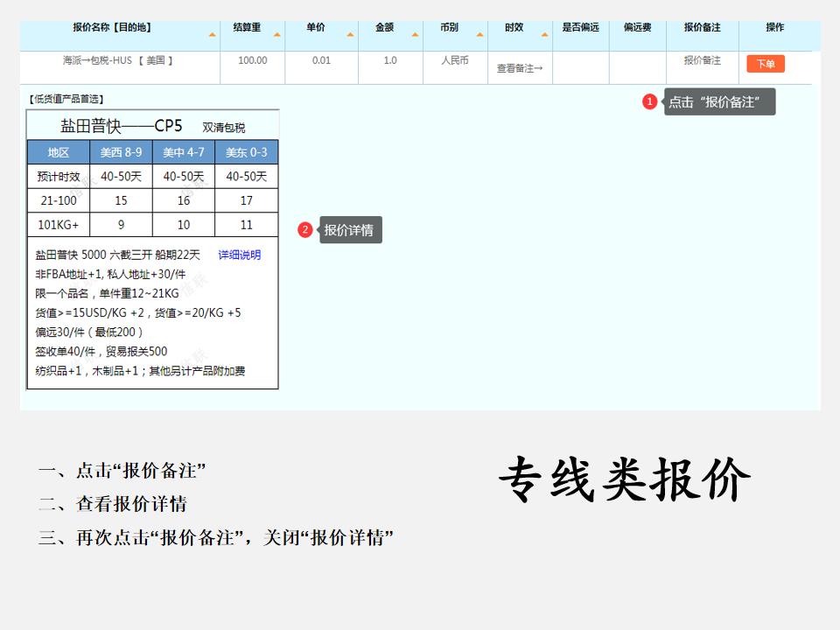Viewport: 840px width, 630px height.
Task: Click sort arrow in 时效 column header
Action: click(544, 35)
